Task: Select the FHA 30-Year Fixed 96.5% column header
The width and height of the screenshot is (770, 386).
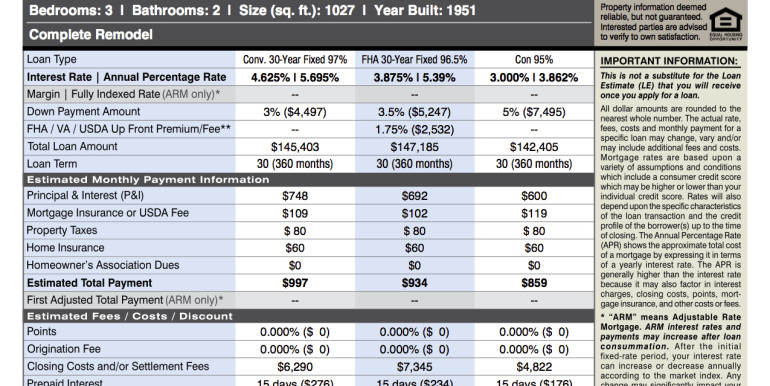Action: 414,60
